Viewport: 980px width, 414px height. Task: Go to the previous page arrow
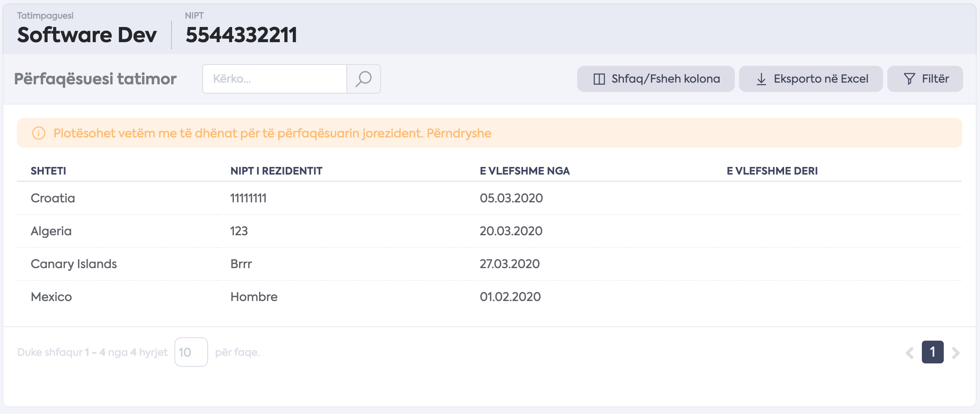[910, 352]
